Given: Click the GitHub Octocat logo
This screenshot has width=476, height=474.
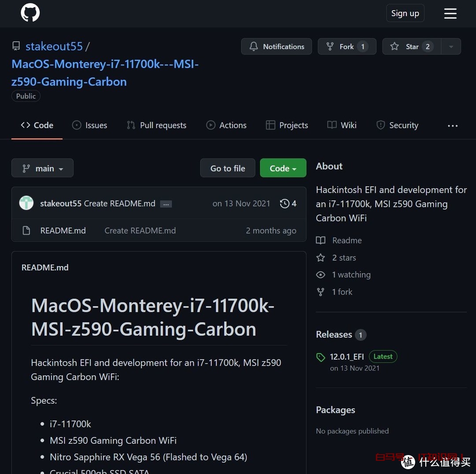Looking at the screenshot, I should coord(30,13).
